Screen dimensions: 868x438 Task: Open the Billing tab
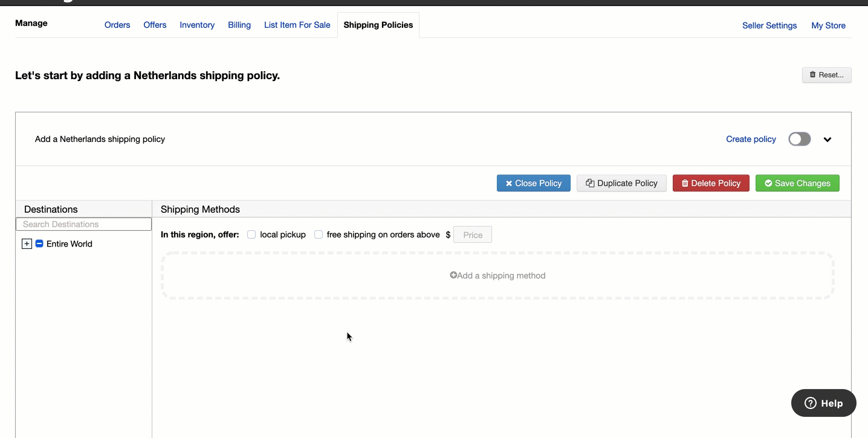point(239,25)
